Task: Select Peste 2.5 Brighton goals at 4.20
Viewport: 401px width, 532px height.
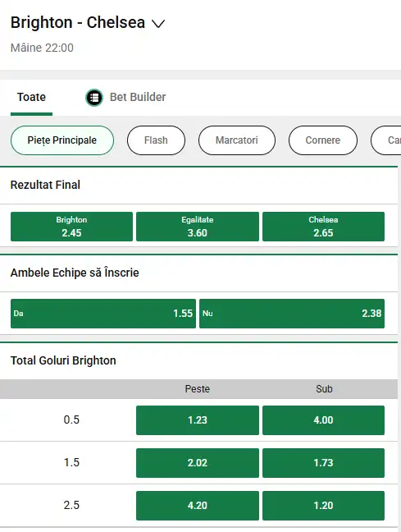Action: [x=198, y=506]
